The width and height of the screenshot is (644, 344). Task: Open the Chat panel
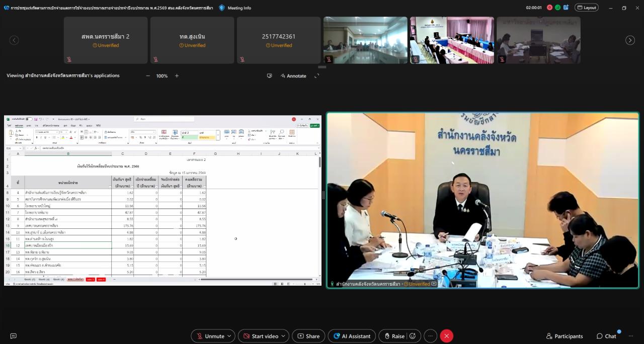(x=606, y=336)
